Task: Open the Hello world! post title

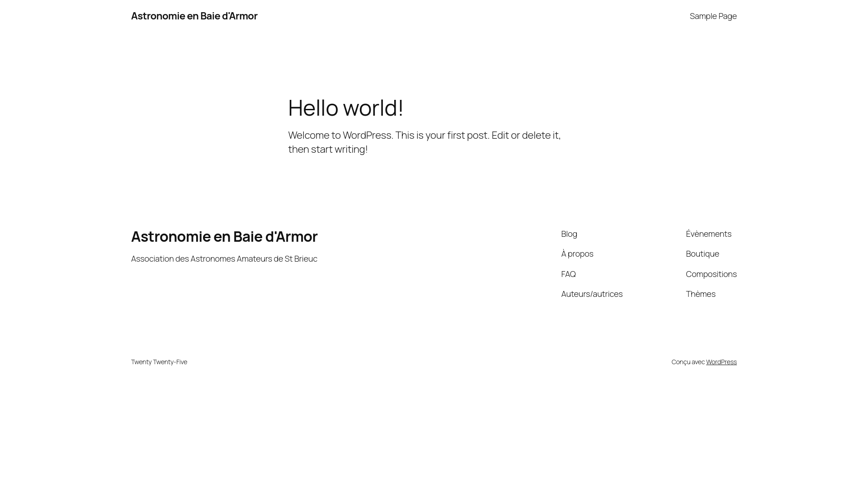Action: click(345, 108)
